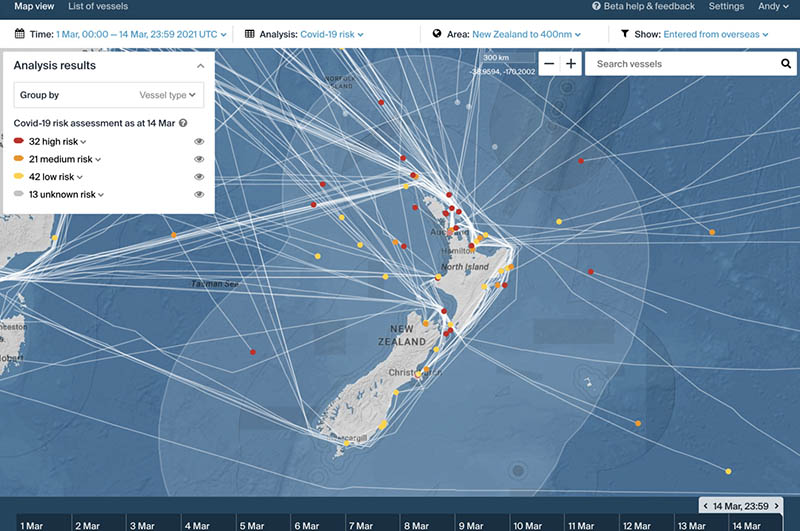
Task: Expand the 42 low risk group
Action: [56, 176]
